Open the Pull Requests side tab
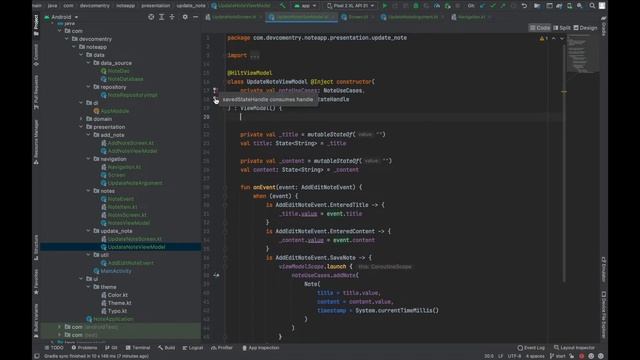This screenshot has height=360, width=640. click(36, 92)
